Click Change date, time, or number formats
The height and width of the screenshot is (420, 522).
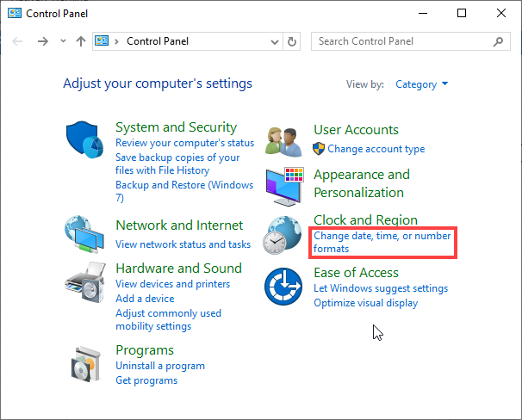(x=382, y=241)
